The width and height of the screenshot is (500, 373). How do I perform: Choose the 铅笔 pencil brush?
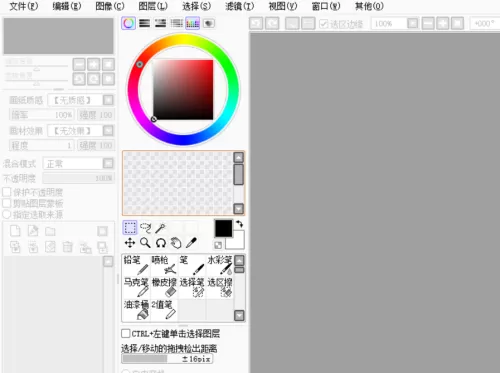pyautogui.click(x=136, y=265)
